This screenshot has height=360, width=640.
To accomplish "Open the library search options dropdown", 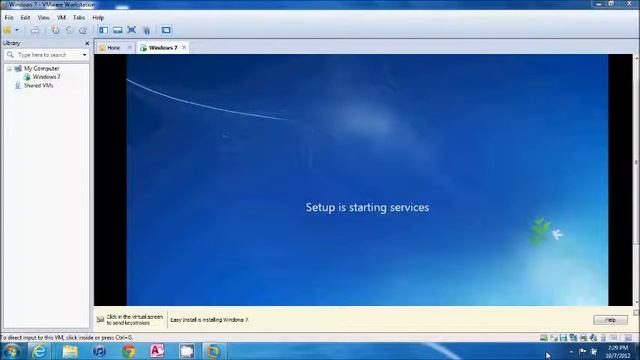I will point(84,55).
